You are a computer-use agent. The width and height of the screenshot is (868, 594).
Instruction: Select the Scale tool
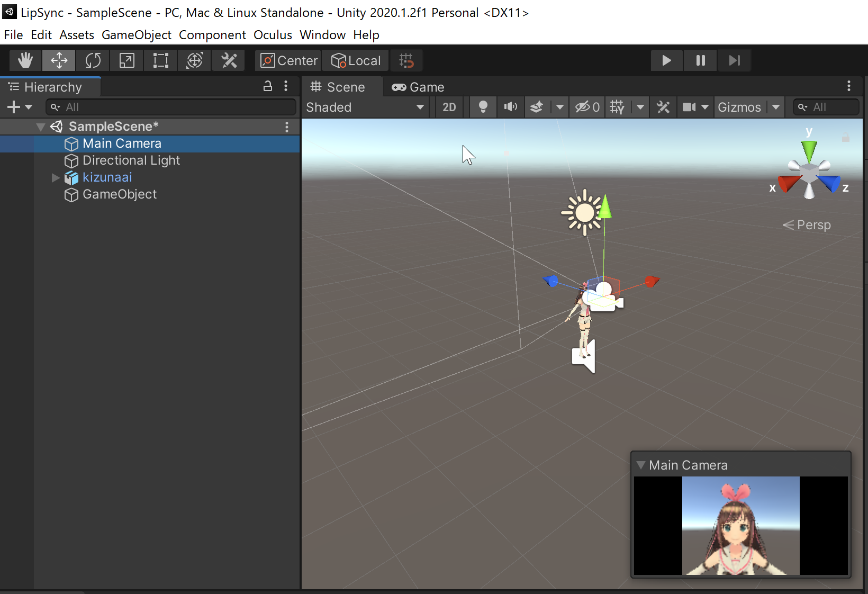(126, 60)
